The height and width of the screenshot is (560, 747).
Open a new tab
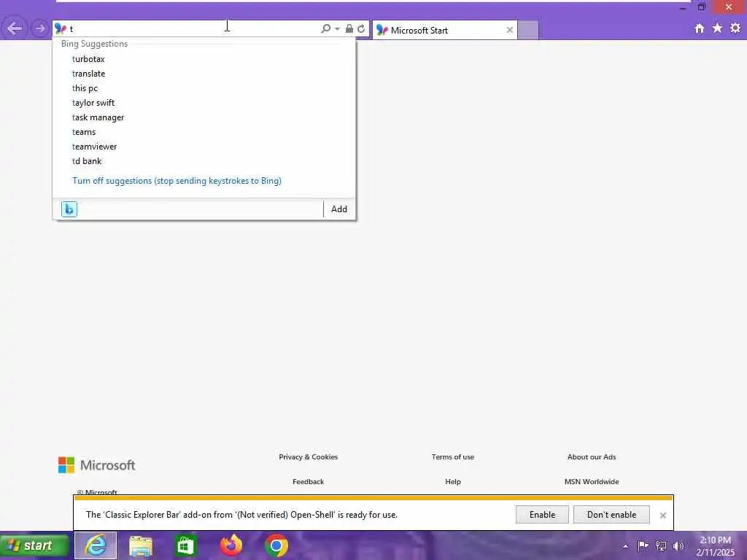(528, 30)
